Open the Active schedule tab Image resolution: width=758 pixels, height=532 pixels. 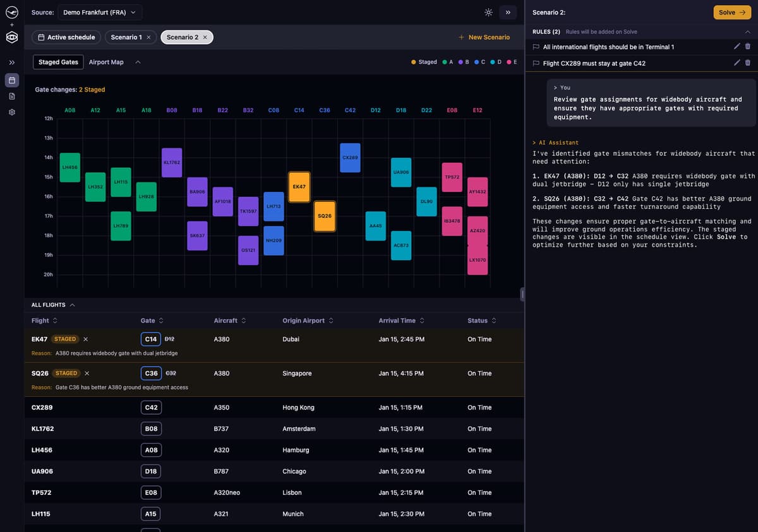click(66, 37)
